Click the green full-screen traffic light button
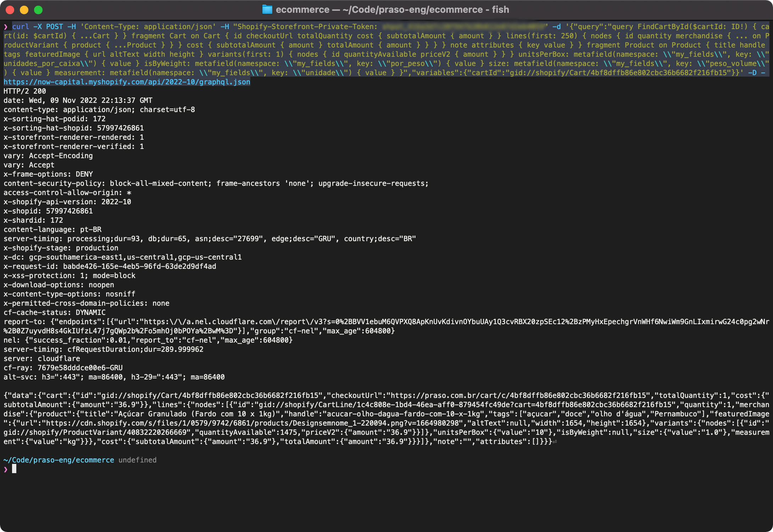 click(38, 11)
